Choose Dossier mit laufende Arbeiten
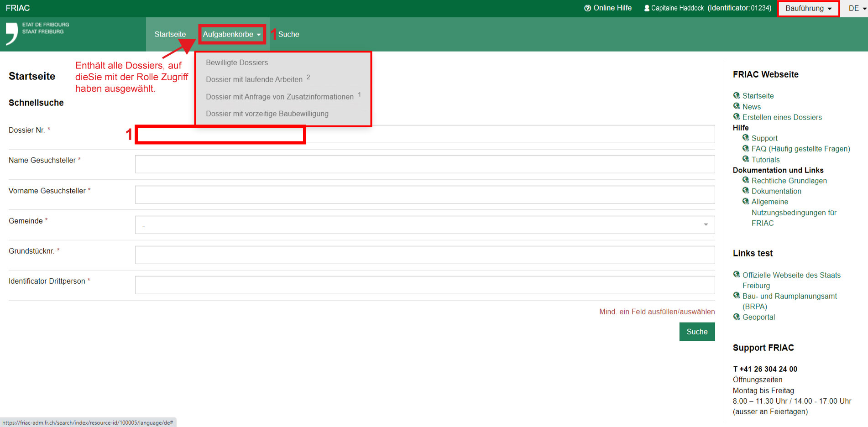Viewport: 868px width, 427px height. click(254, 79)
